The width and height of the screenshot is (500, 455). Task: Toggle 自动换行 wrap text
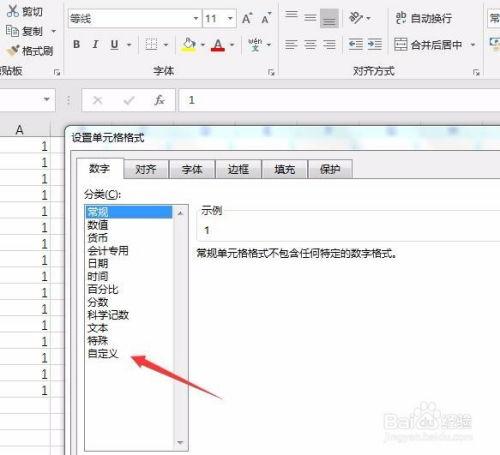pyautogui.click(x=424, y=18)
